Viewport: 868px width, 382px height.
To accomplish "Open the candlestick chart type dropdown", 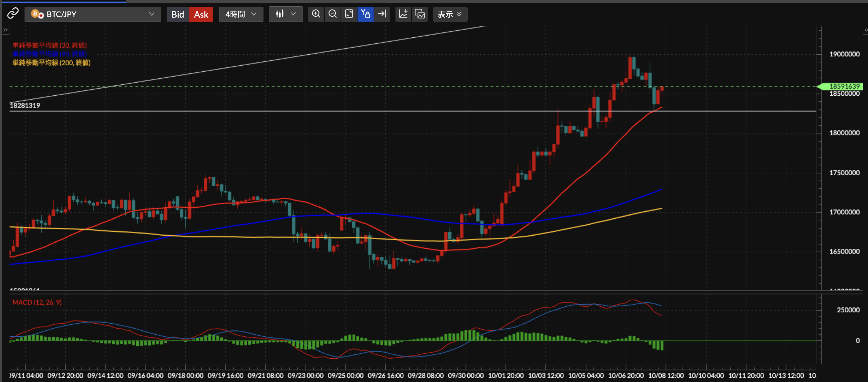I will (286, 14).
